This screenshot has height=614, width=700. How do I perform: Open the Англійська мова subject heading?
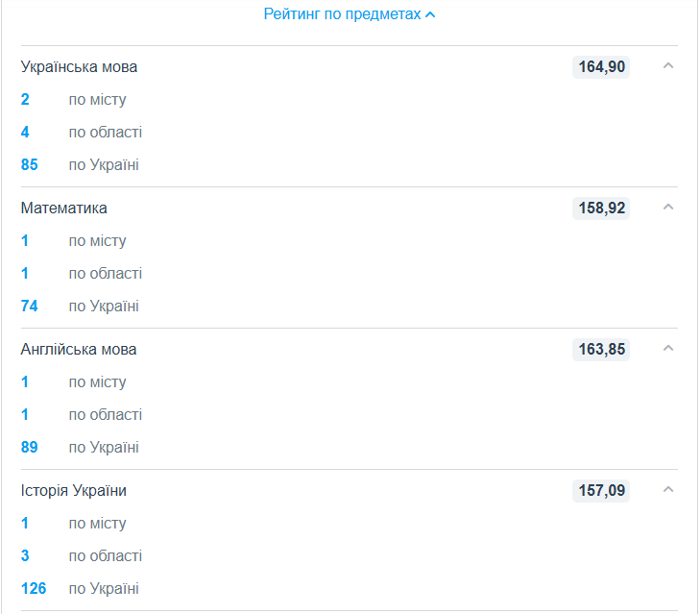click(79, 350)
